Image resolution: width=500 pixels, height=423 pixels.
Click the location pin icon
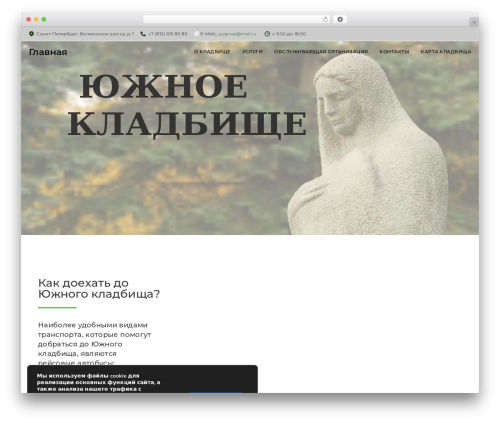coord(31,34)
